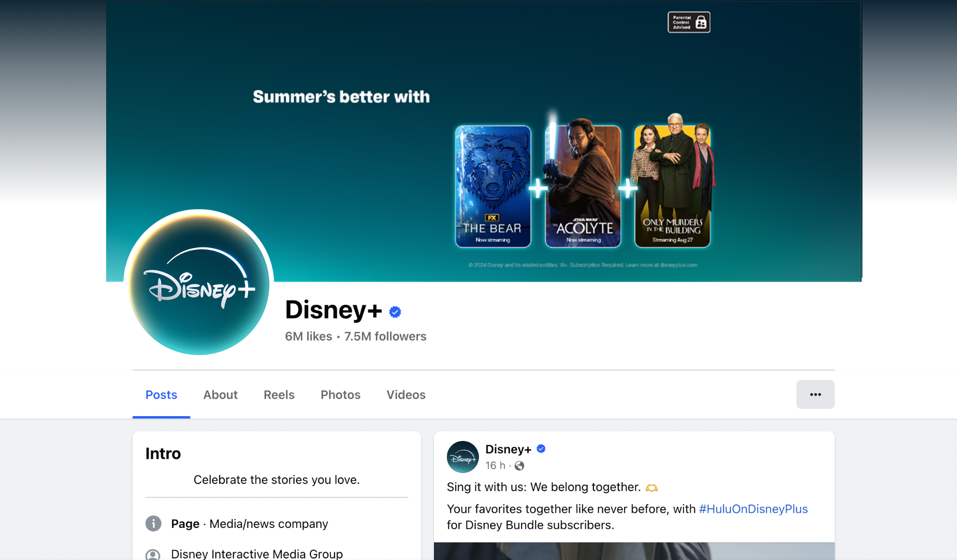The height and width of the screenshot is (560, 957).
Task: Click the profile icon beside Disney Interactive Media Group
Action: click(x=153, y=554)
